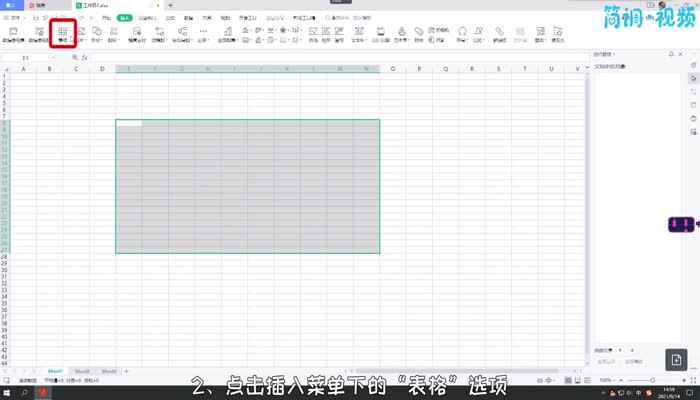
Task: Open the flowchart insert icon
Action: [158, 34]
